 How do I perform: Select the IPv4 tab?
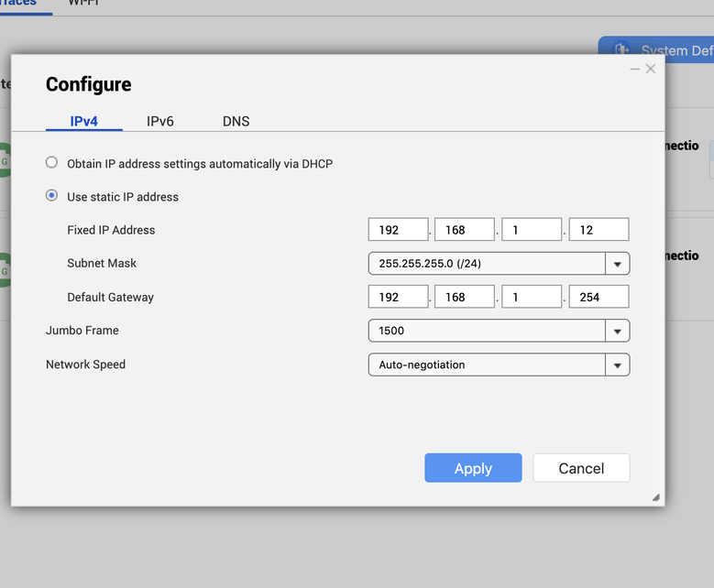point(83,122)
